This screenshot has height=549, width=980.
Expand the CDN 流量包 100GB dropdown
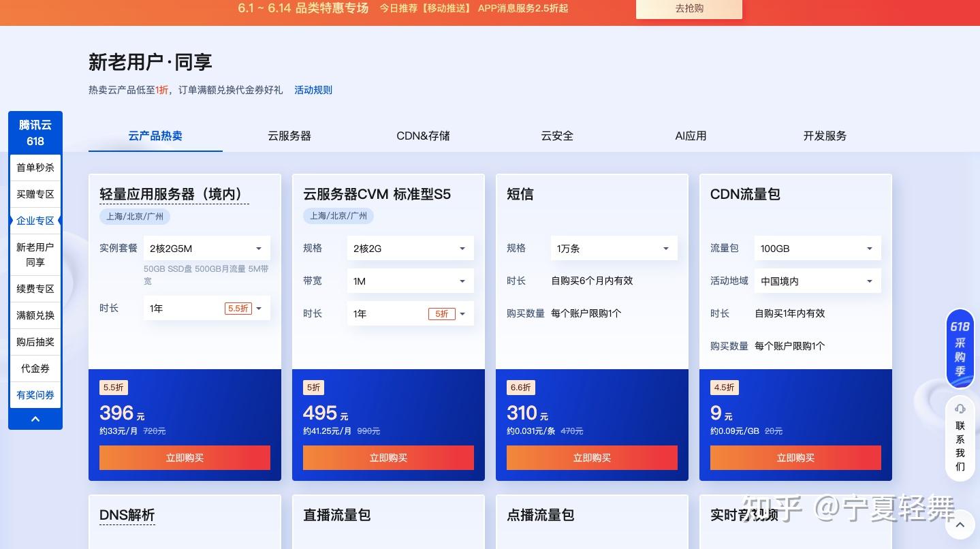pyautogui.click(x=818, y=249)
